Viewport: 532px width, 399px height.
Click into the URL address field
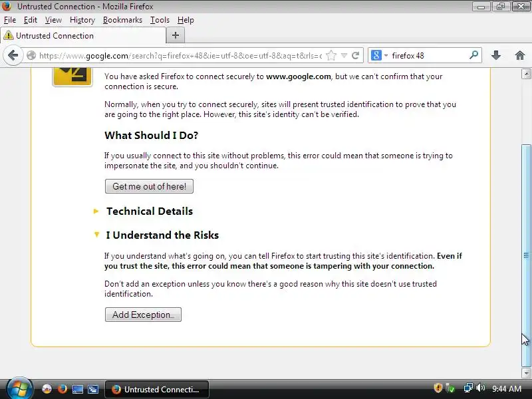[x=180, y=55]
